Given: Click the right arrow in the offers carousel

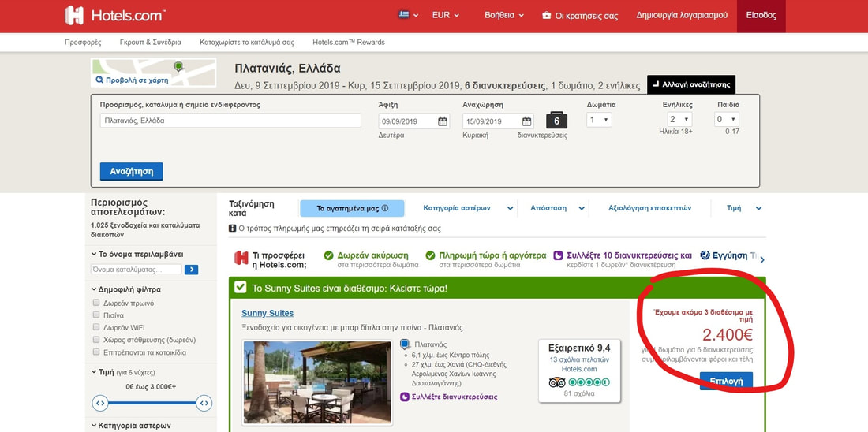Looking at the screenshot, I should point(762,259).
